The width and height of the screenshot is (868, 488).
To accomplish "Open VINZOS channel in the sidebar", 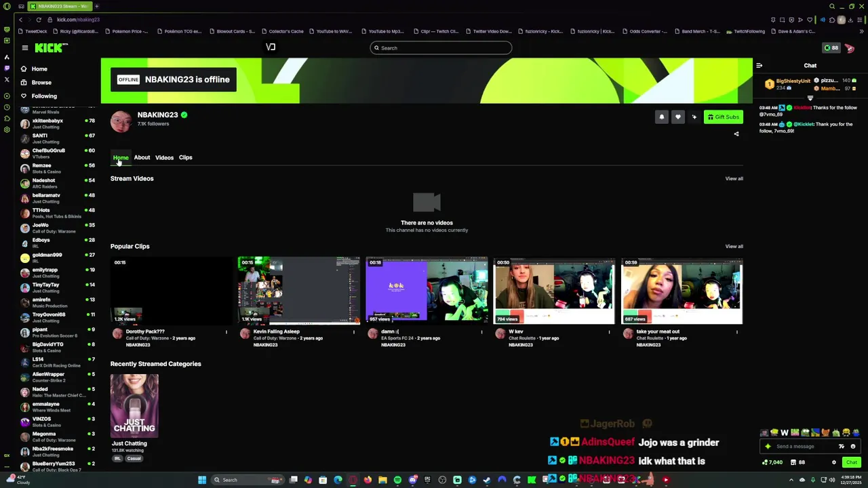I will [x=57, y=422].
